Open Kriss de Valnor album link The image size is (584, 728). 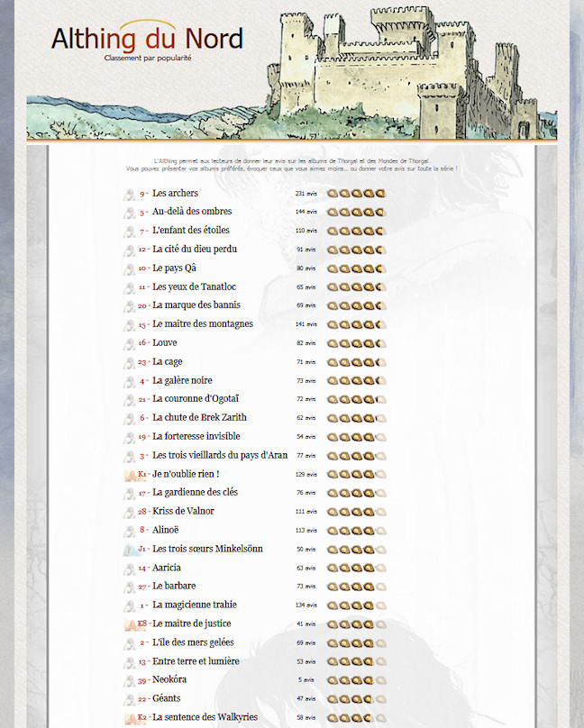point(183,512)
